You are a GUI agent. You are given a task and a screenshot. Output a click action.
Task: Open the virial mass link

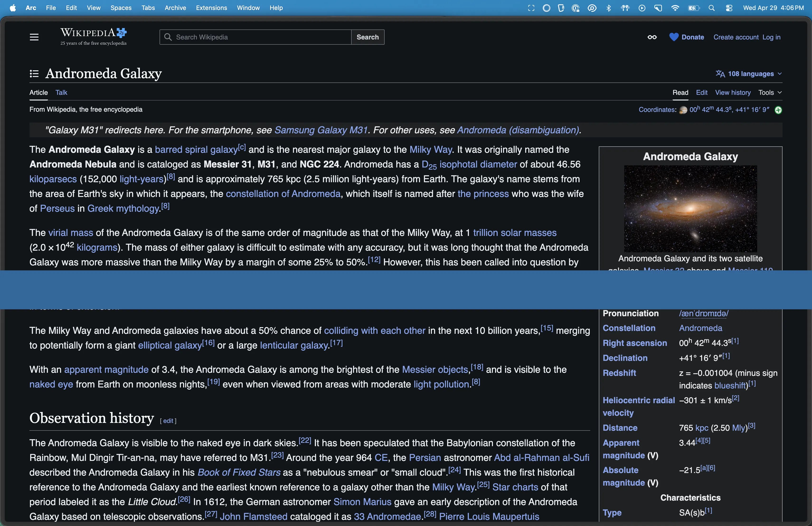(71, 233)
